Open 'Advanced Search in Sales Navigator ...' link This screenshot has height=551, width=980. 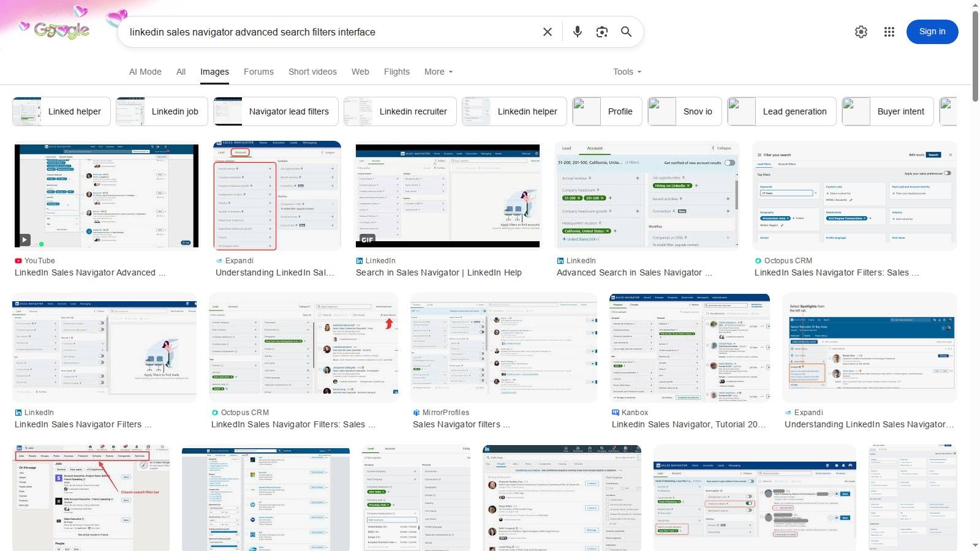pyautogui.click(x=634, y=272)
